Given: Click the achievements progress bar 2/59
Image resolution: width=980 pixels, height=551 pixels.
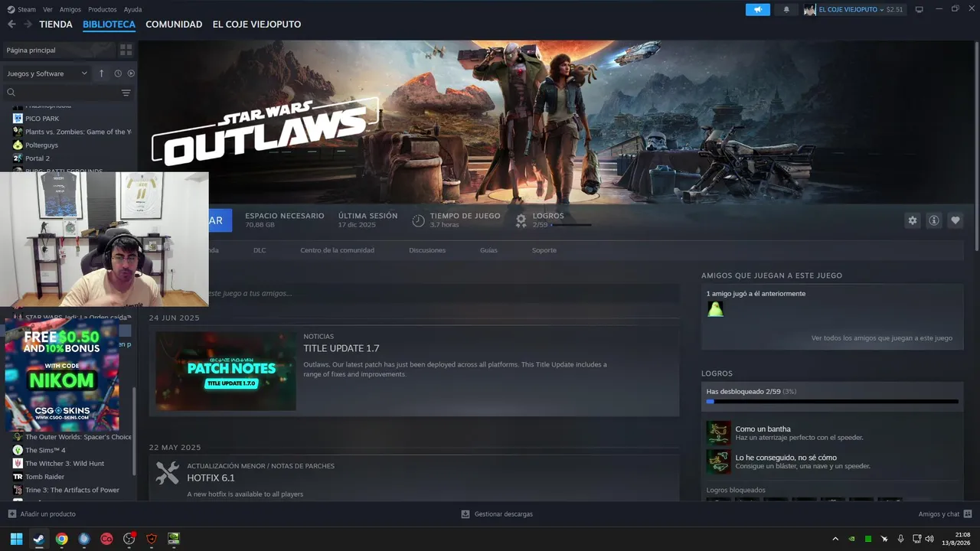Looking at the screenshot, I should coord(832,401).
